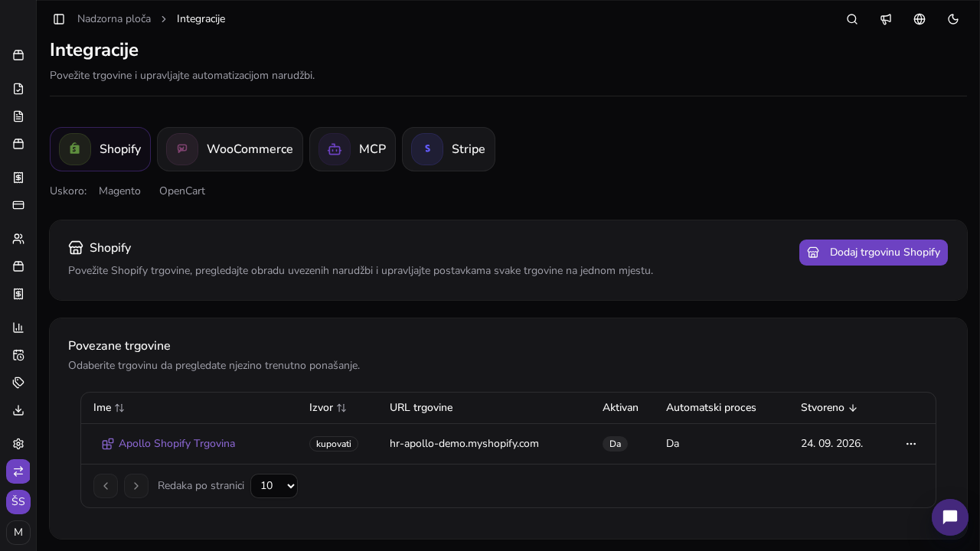
Task: Open the rows per page dropdown
Action: coord(274,486)
